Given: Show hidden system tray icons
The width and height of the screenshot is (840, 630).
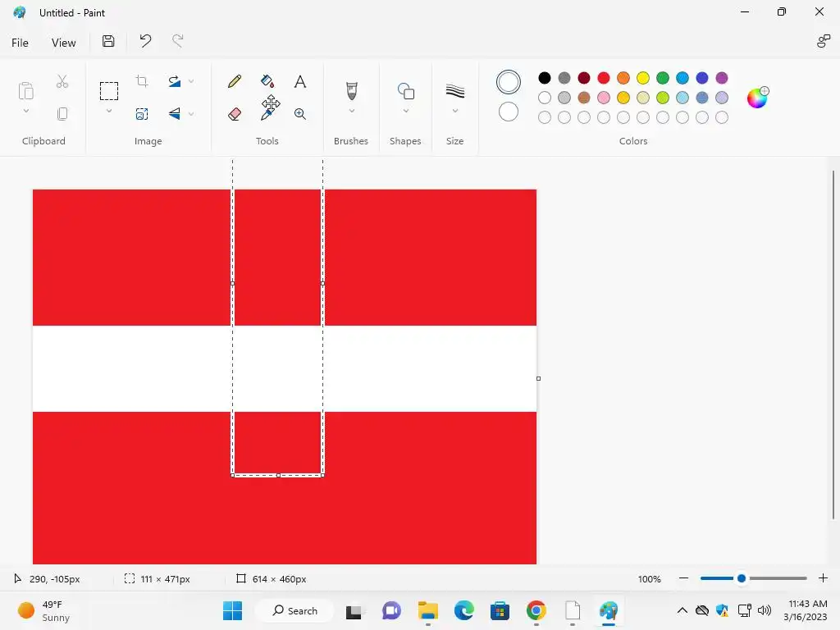Looking at the screenshot, I should 682,610.
